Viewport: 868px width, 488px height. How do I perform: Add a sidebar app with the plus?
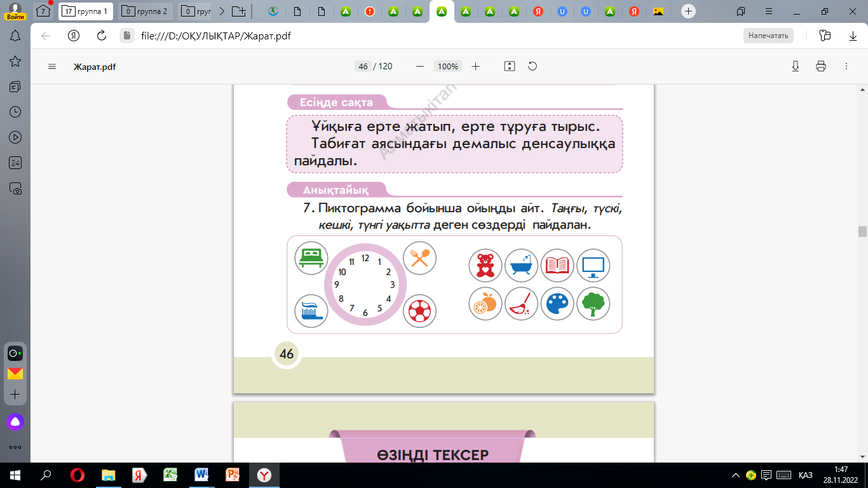coord(15,394)
